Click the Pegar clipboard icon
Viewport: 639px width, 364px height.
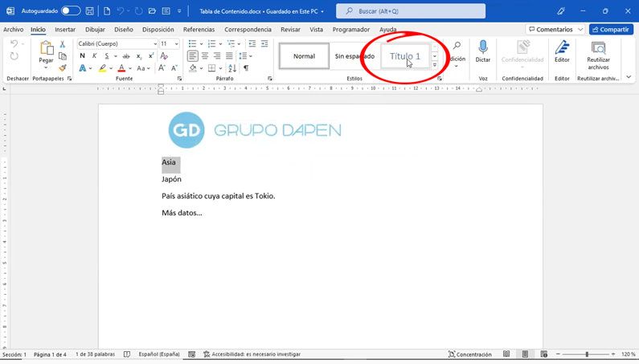(x=46, y=50)
